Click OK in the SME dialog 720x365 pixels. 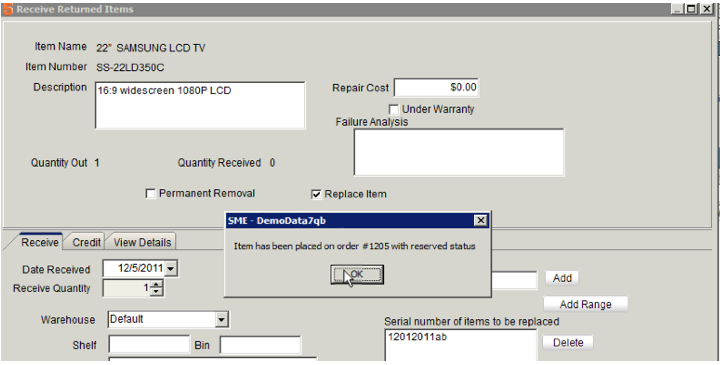tap(357, 275)
